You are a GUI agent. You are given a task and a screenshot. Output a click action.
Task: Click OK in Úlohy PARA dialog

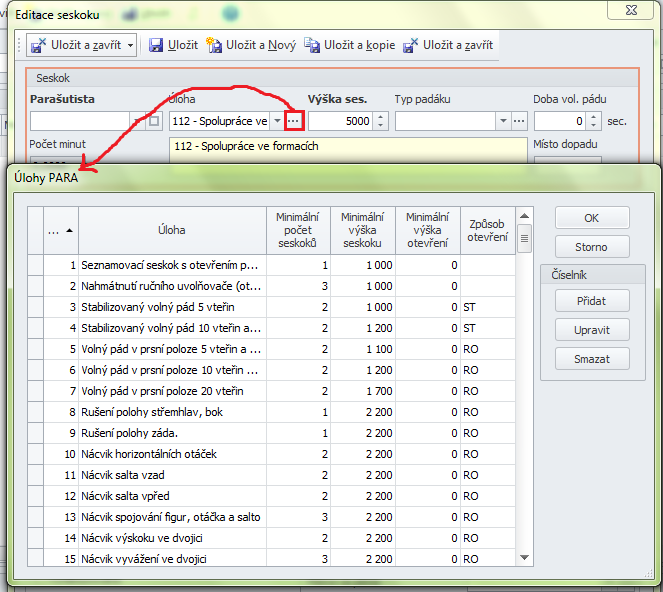coord(591,218)
